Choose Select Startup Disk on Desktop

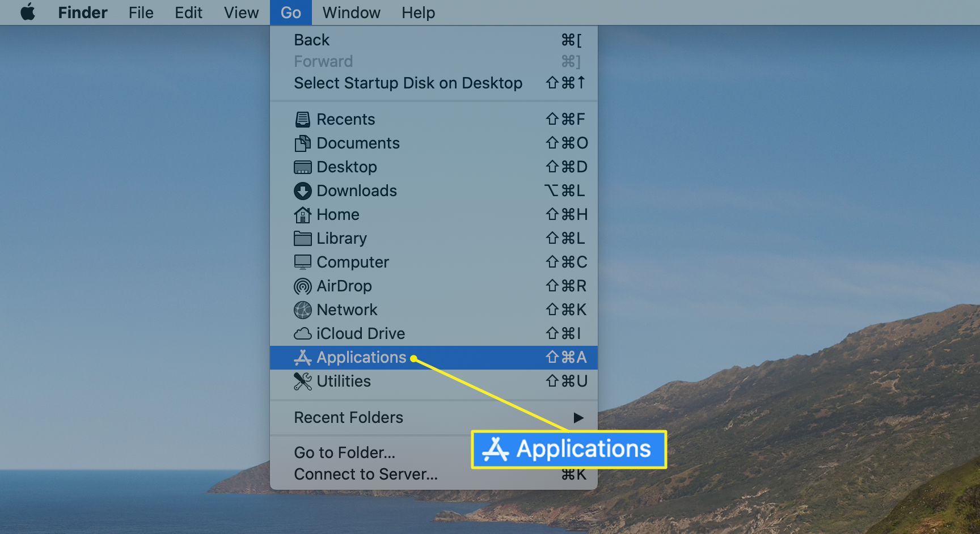(434, 83)
